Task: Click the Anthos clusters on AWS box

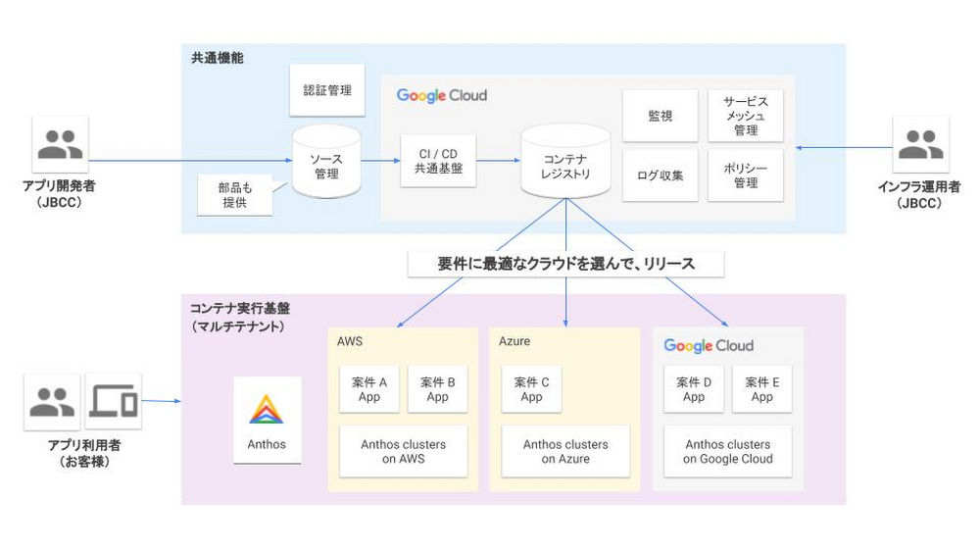Action: 403,452
